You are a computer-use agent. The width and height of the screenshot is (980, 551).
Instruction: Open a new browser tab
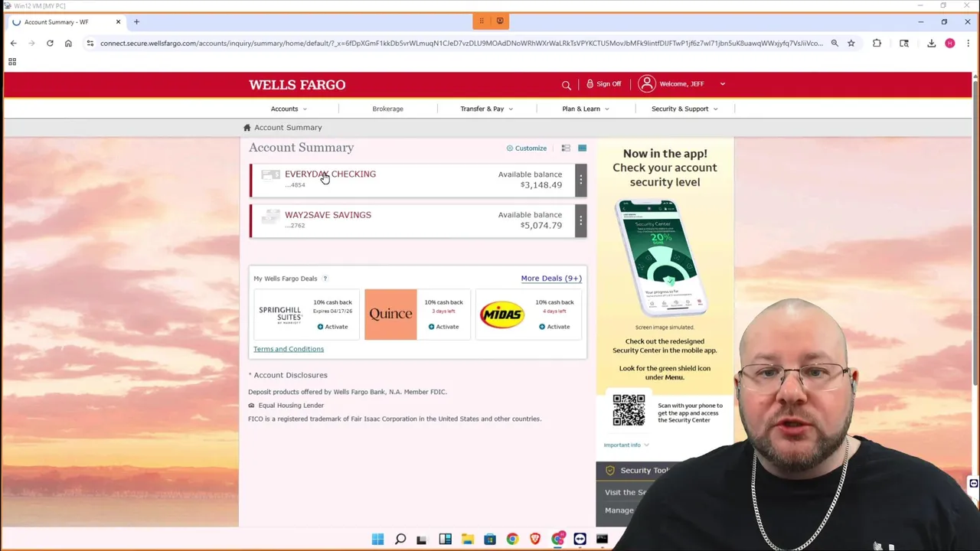(136, 22)
